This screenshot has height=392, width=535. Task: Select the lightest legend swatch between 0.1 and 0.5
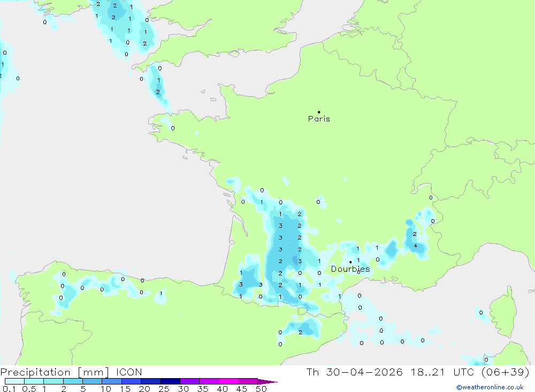pos(14,381)
